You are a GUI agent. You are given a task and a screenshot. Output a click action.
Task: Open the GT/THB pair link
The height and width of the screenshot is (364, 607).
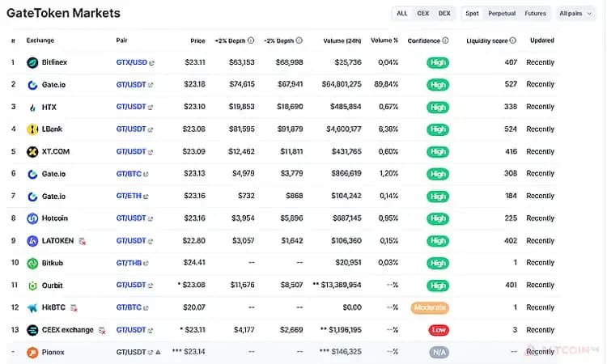click(129, 263)
